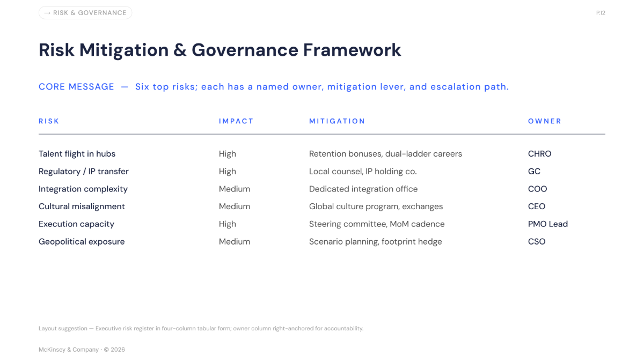Click the Layout suggestion footnote
The width and height of the screenshot is (644, 362).
click(x=201, y=328)
